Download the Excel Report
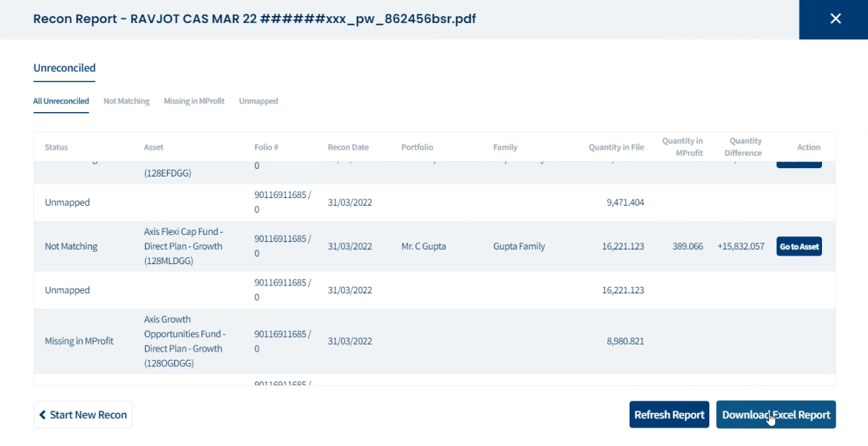 (776, 415)
